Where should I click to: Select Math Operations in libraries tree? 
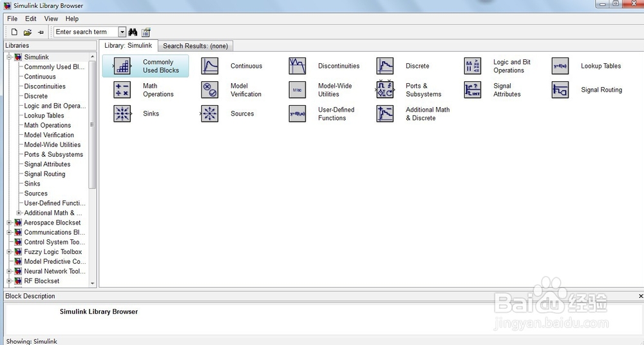tap(47, 125)
